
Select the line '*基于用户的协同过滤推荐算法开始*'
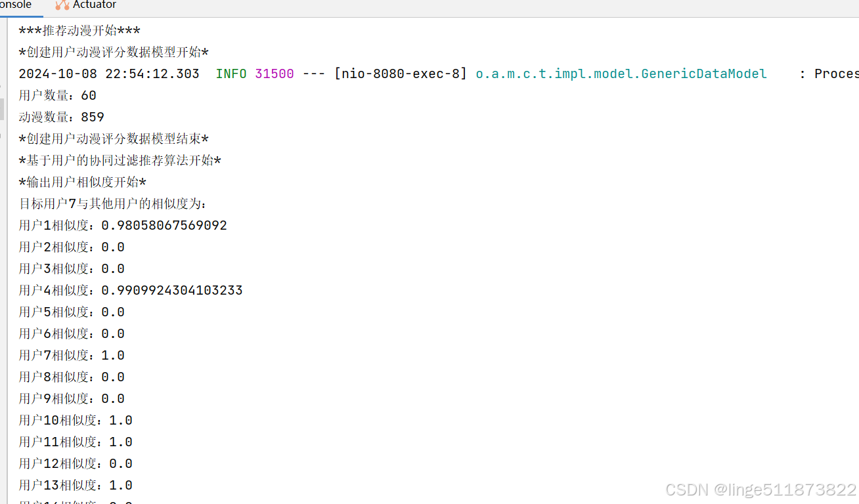(120, 161)
